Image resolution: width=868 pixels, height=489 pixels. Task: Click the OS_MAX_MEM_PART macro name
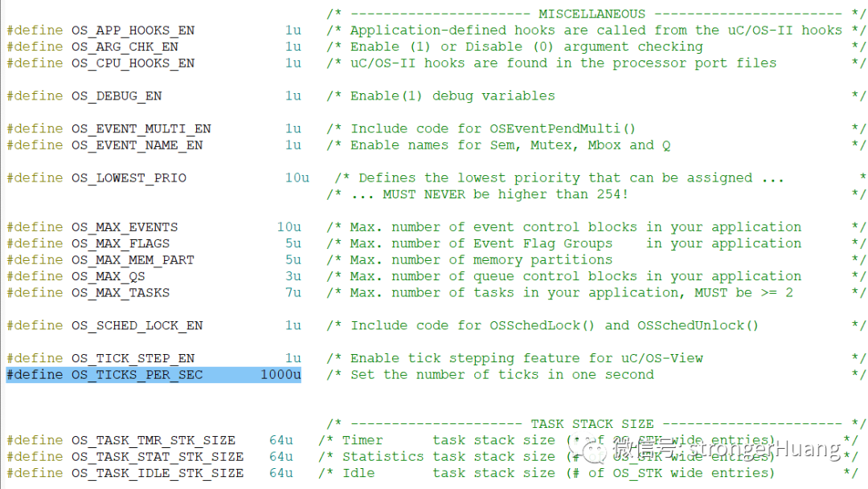click(x=133, y=260)
